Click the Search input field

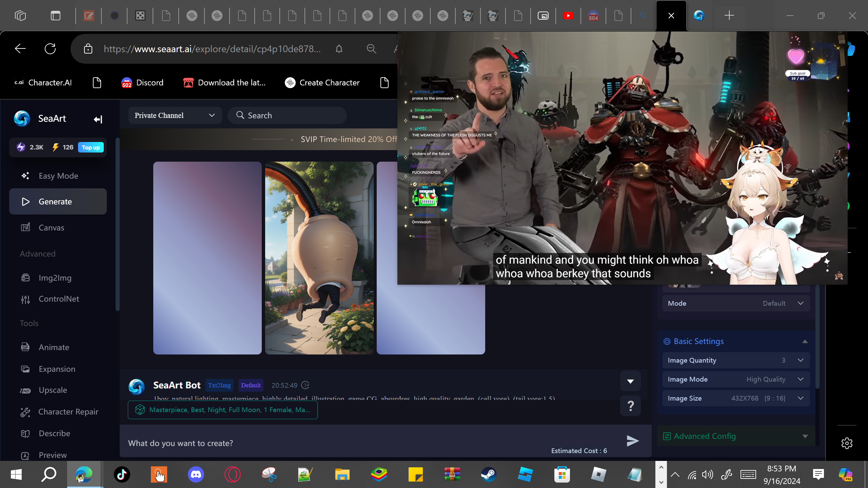(x=287, y=116)
